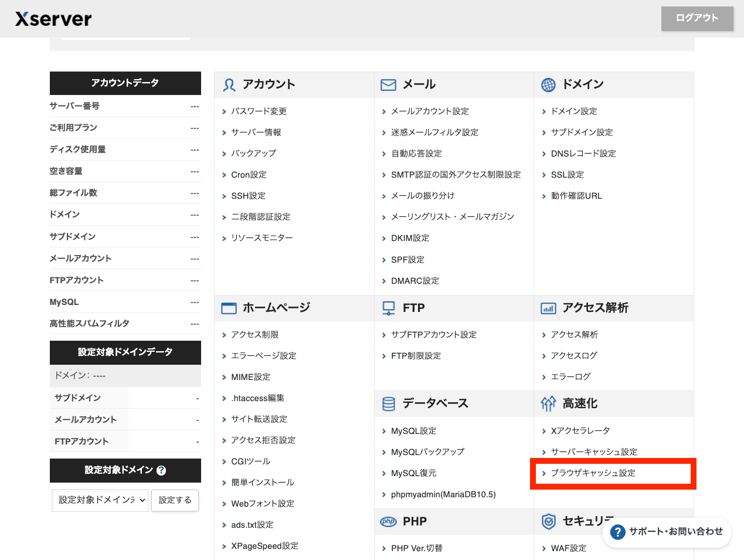Open サブFTPアカウント設定

pyautogui.click(x=434, y=335)
